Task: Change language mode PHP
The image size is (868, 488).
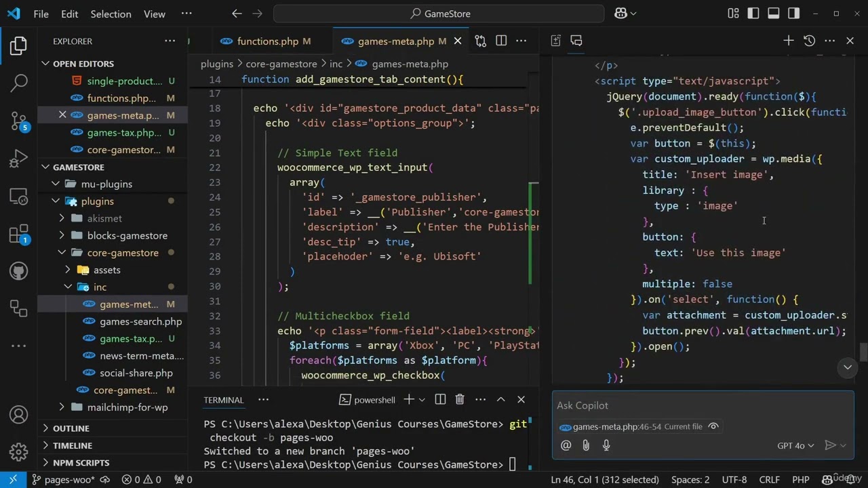Action: click(x=801, y=480)
